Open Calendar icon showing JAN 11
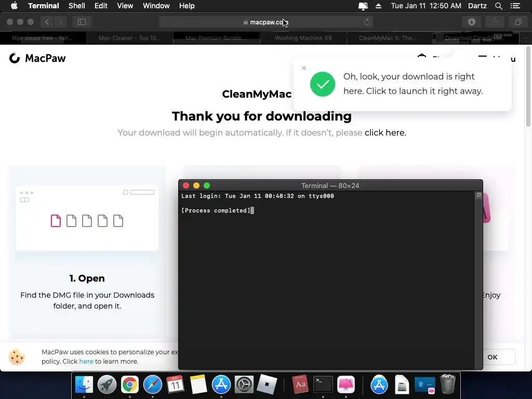Image resolution: width=532 pixels, height=399 pixels. tap(176, 384)
